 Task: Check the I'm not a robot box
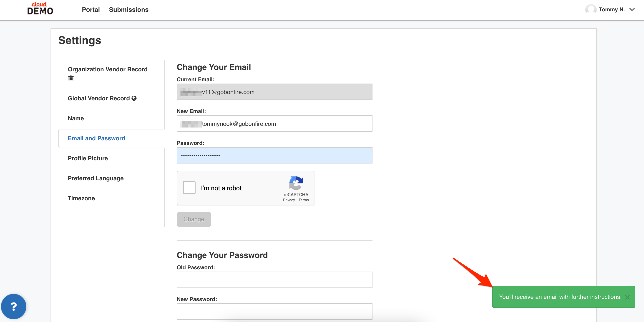pyautogui.click(x=189, y=188)
